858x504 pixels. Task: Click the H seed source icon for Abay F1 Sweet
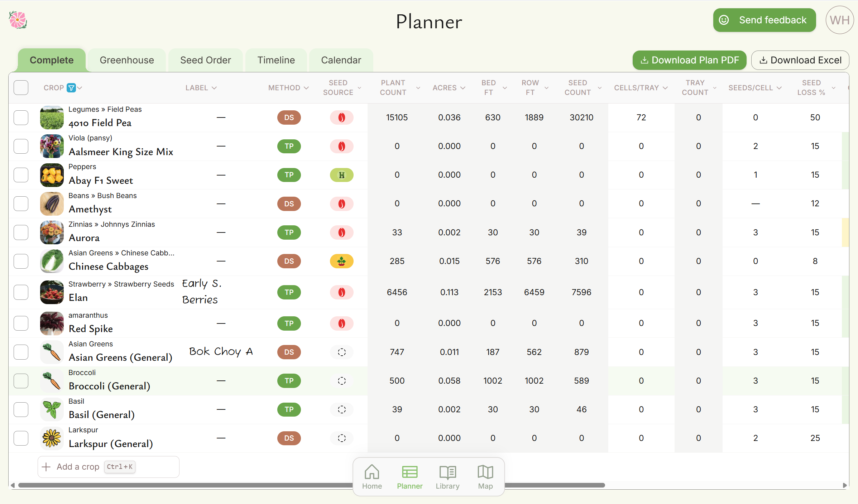tap(341, 175)
